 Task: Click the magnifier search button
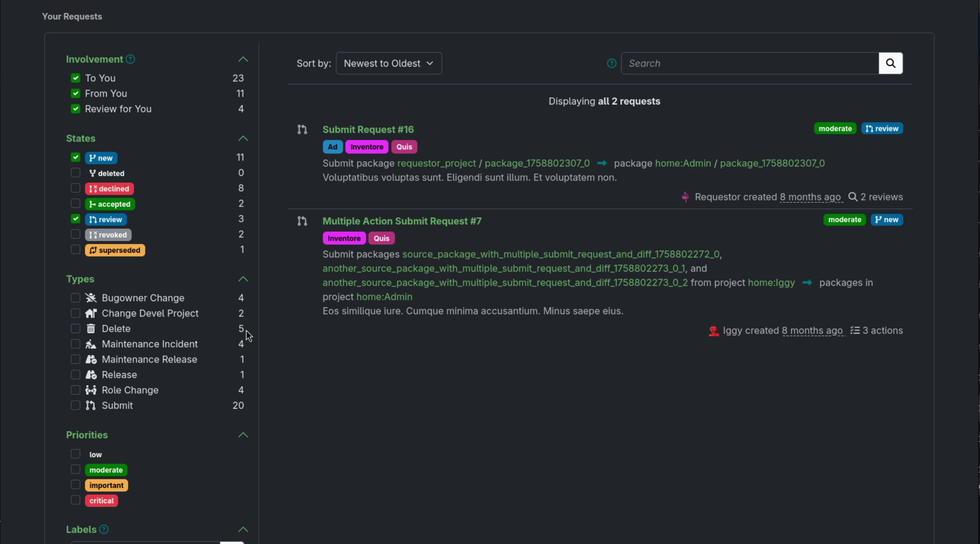click(890, 63)
